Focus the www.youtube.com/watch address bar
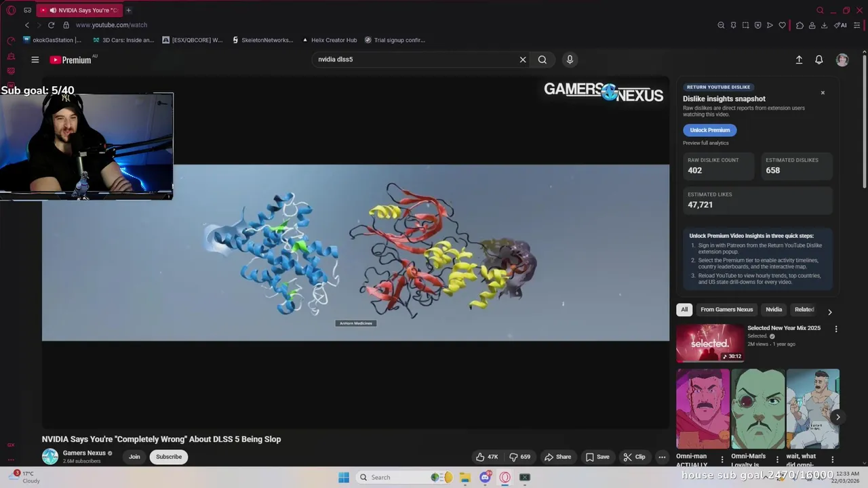 coord(111,25)
